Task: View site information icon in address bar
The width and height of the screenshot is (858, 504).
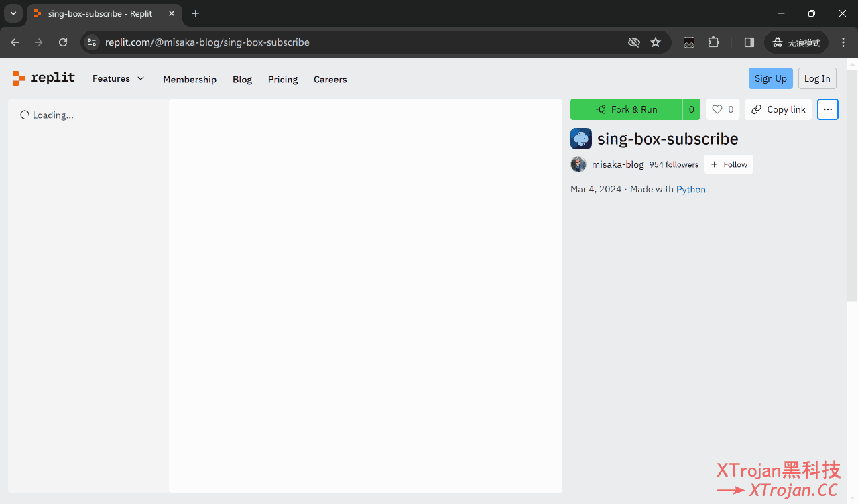Action: click(x=93, y=42)
